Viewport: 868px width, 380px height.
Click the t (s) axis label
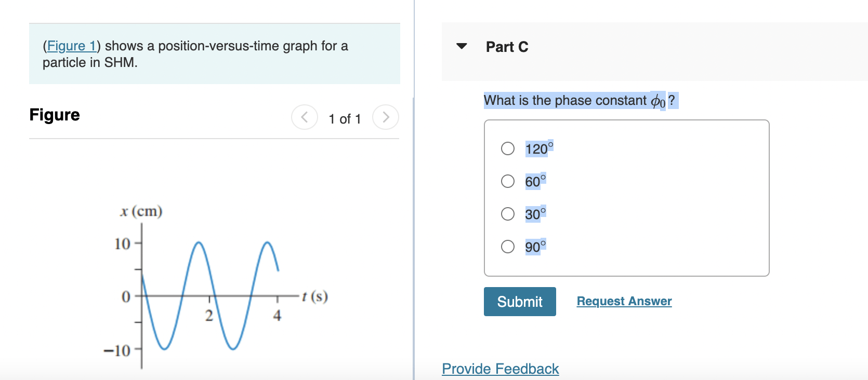[x=314, y=296]
